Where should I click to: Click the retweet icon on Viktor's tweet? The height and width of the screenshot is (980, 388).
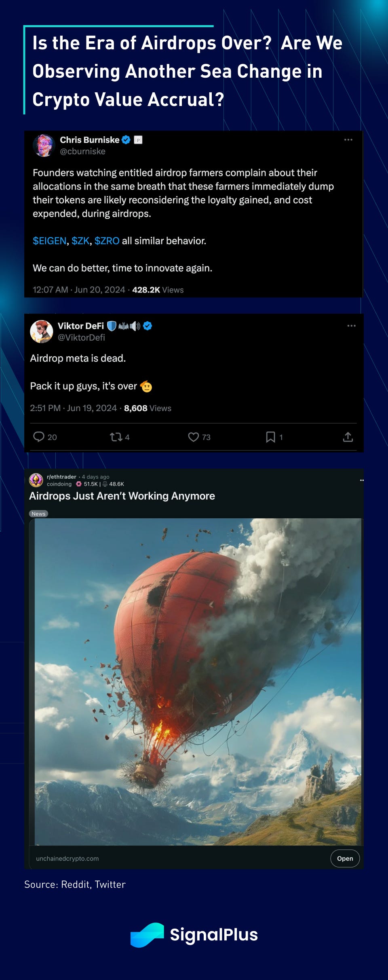point(116,437)
